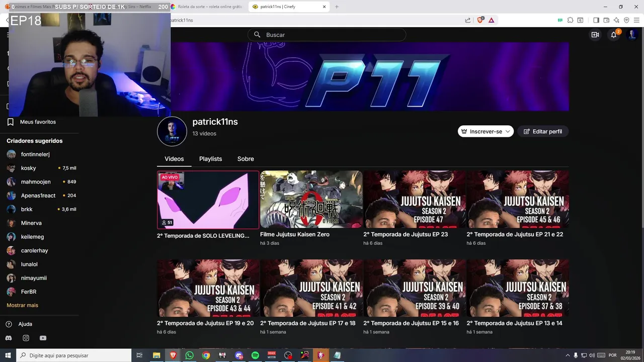
Task: Open the tab search icon in toolbar
Action: 580,20
